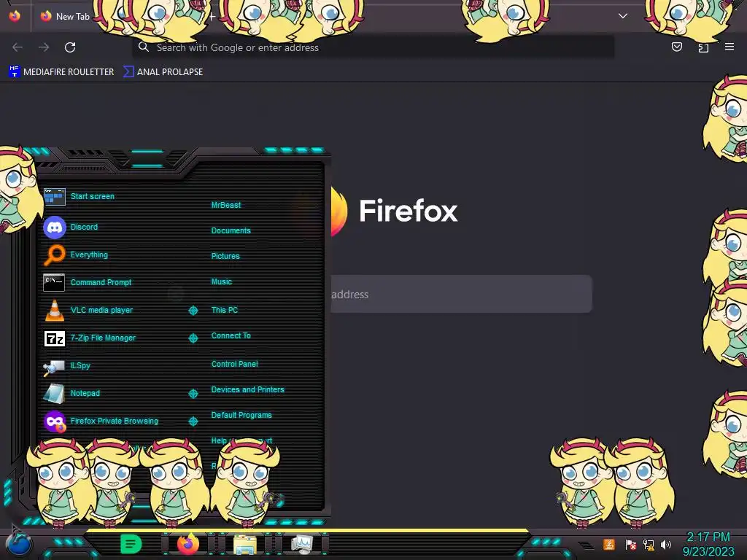Open Firefox Private Browsing from the start menu
This screenshot has height=560, width=747.
point(101,421)
